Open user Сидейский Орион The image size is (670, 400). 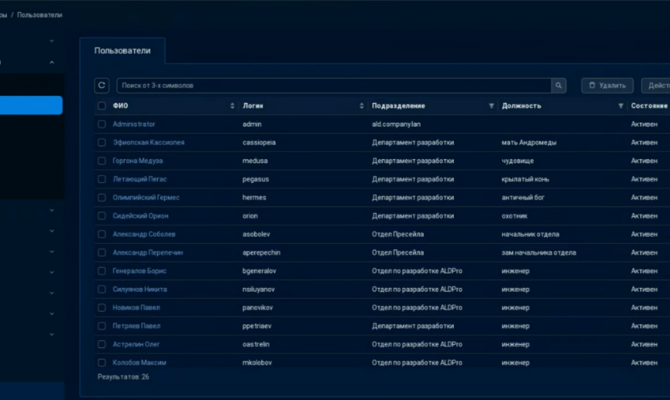(x=140, y=216)
